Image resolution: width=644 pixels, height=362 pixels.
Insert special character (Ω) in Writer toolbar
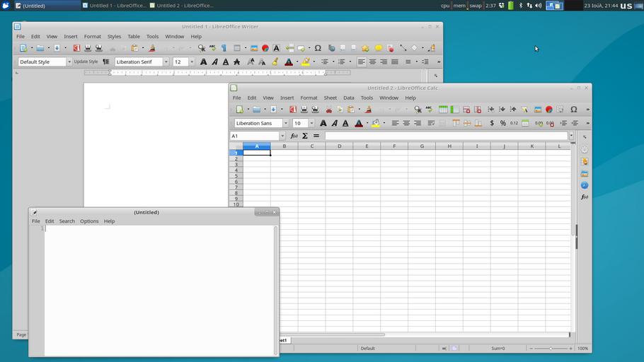pyautogui.click(x=318, y=48)
